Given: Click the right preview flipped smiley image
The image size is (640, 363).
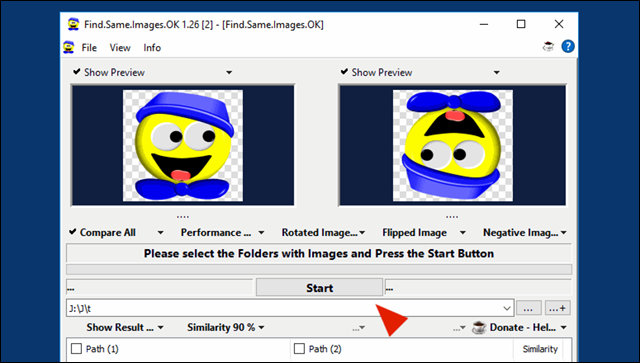Looking at the screenshot, I should click(453, 146).
